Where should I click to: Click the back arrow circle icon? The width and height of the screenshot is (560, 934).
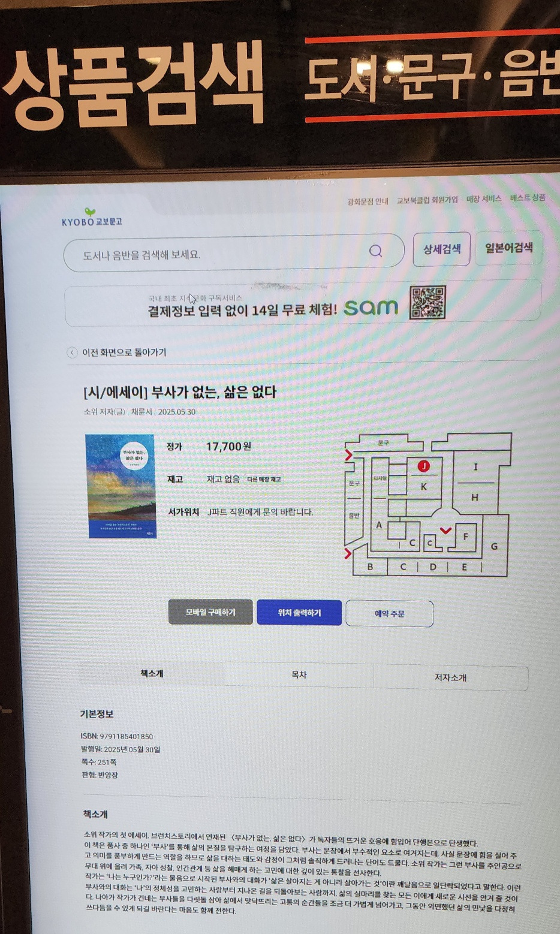pos(72,352)
